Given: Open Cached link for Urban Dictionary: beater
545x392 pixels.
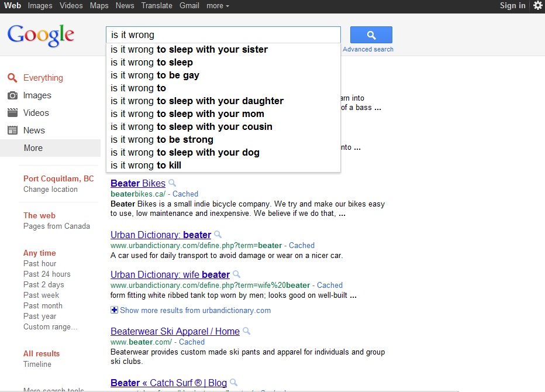Looking at the screenshot, I should coord(302,245).
